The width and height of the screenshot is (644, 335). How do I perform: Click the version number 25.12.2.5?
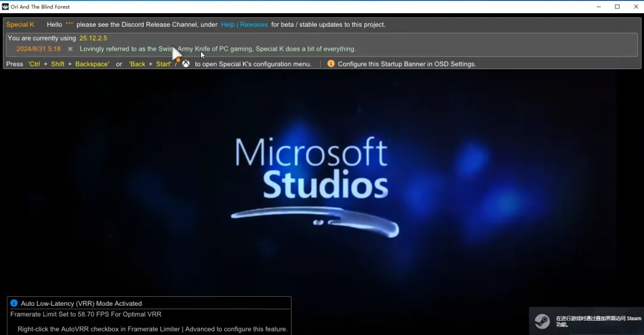pyautogui.click(x=93, y=38)
